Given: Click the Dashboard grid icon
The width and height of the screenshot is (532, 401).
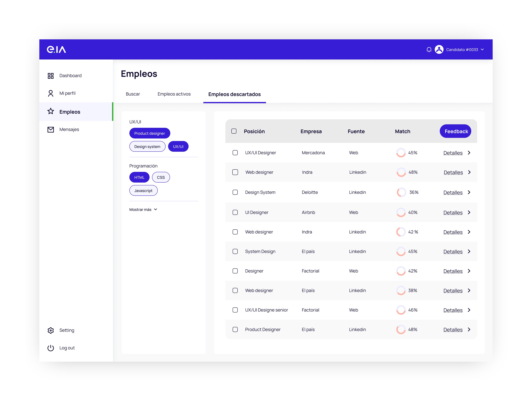Looking at the screenshot, I should coord(51,76).
